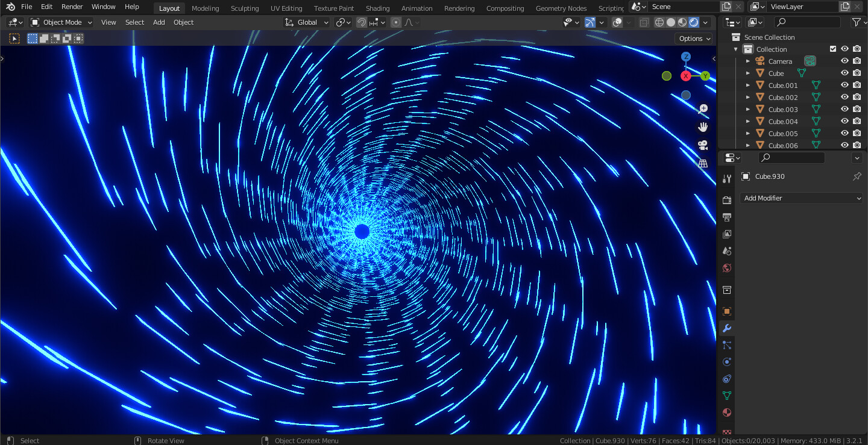Open the Add Modifier dropdown
This screenshot has height=445, width=868.
pos(801,198)
